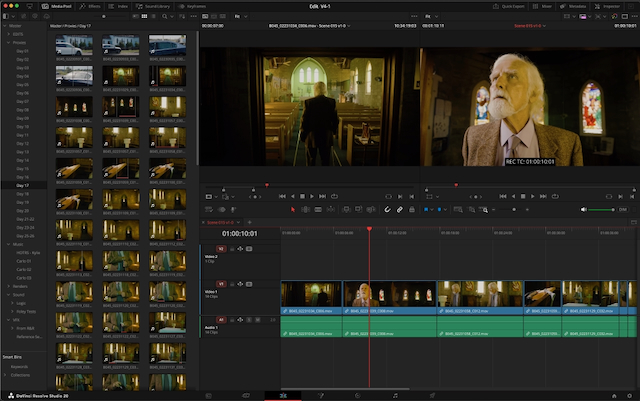Toggle Linked Selection chain icon

click(x=400, y=209)
